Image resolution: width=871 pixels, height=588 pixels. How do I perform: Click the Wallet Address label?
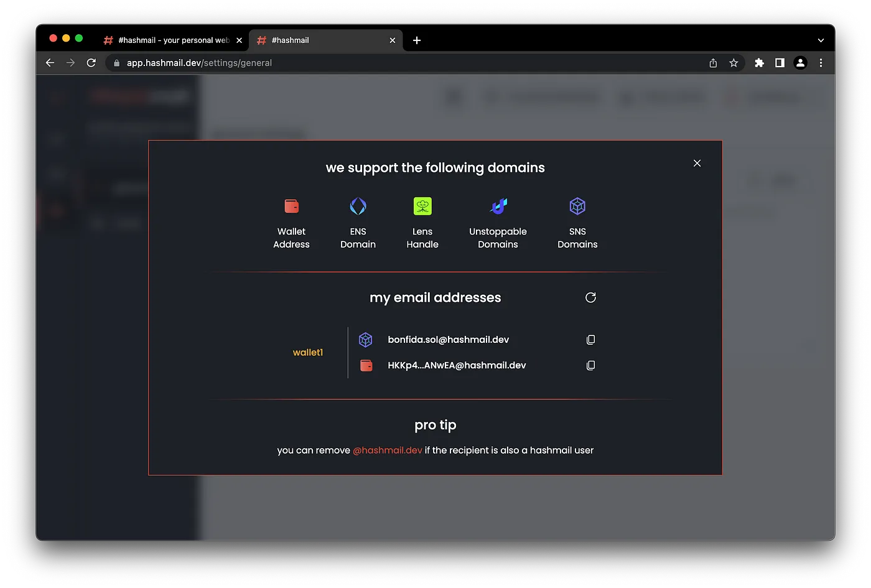tap(291, 238)
